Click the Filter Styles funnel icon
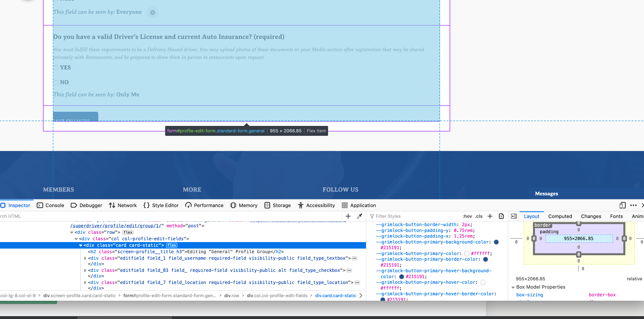 click(372, 216)
